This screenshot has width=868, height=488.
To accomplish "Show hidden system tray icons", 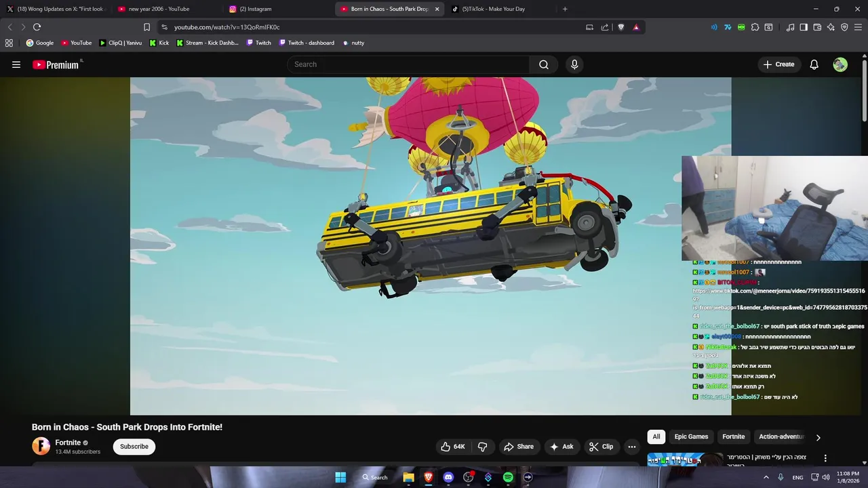I will click(x=766, y=477).
